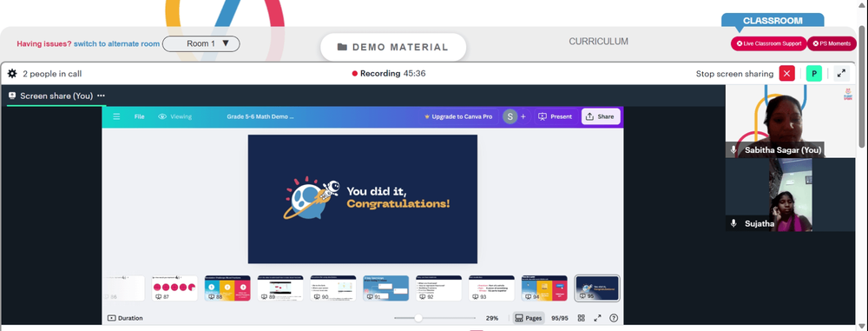Select Sabitha Sagar video tile

pyautogui.click(x=791, y=122)
